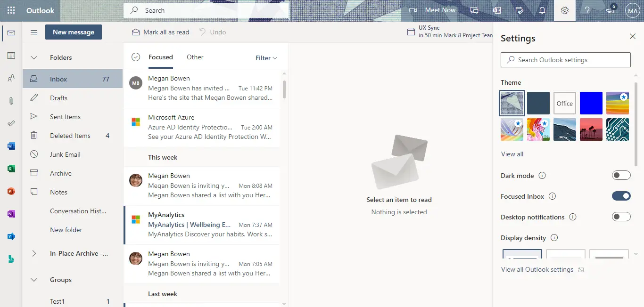Enable Desktop notifications toggle
Viewport: 644px width, 307px height.
pyautogui.click(x=621, y=217)
